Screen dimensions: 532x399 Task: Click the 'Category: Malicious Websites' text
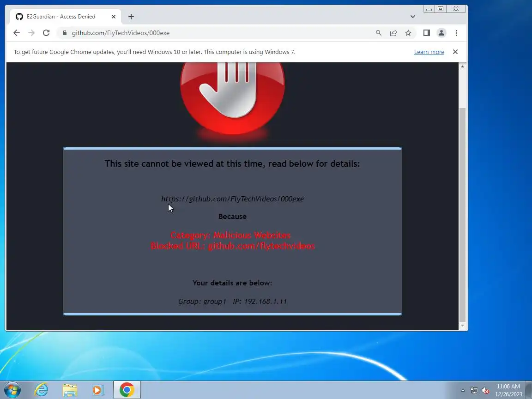[x=230, y=235]
